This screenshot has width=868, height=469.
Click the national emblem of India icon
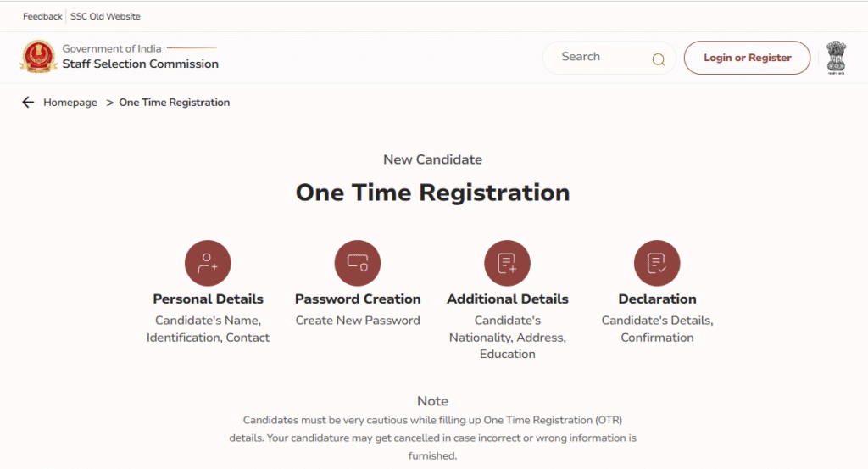tap(837, 58)
